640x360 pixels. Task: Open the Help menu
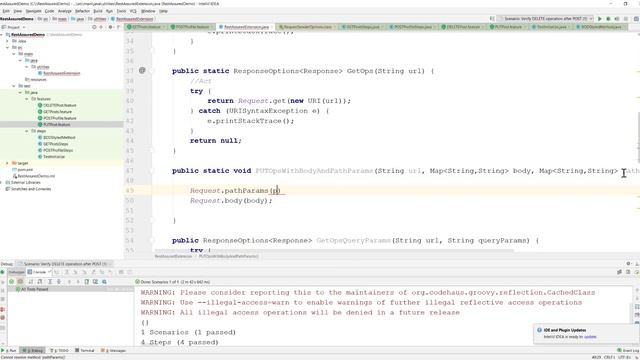point(163,11)
